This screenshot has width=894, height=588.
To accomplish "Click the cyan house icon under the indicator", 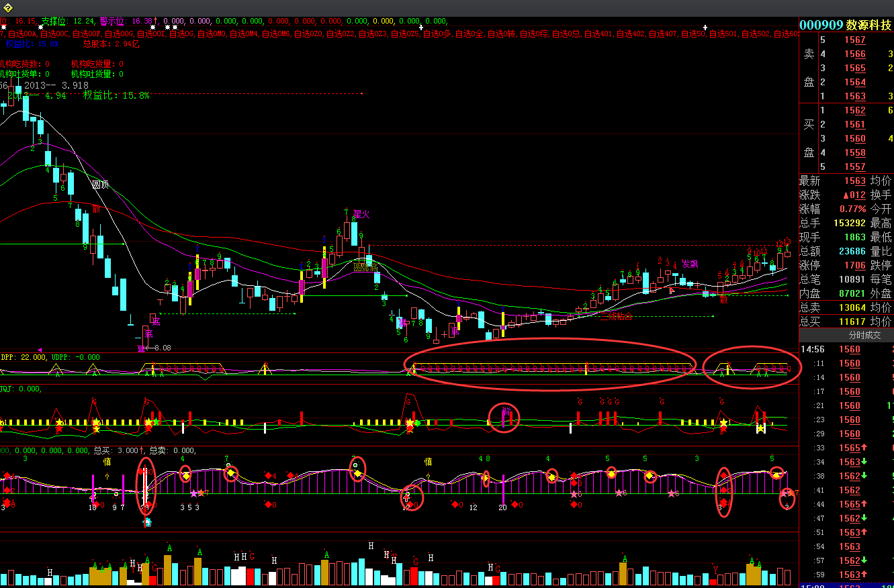I will pyautogui.click(x=148, y=521).
